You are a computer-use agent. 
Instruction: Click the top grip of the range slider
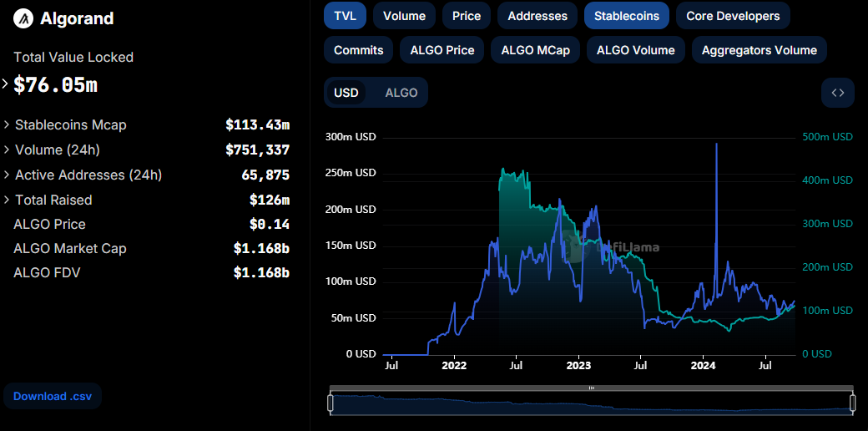tap(591, 388)
